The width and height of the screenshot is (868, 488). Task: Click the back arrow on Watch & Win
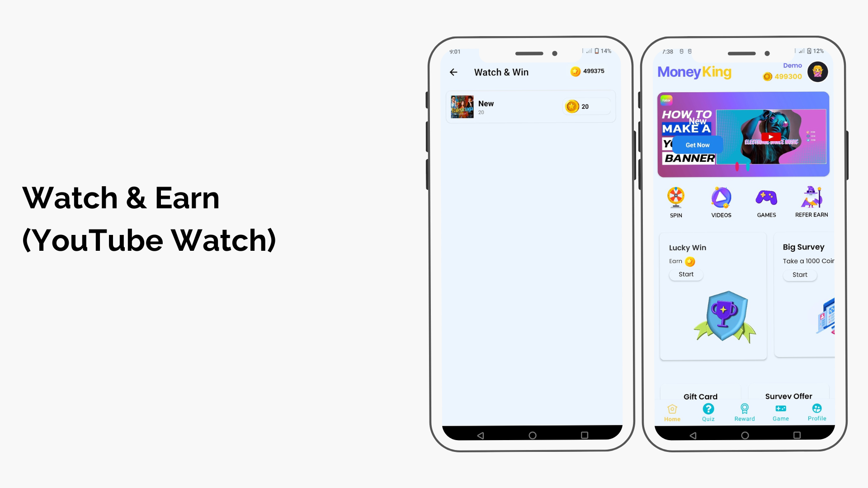click(454, 71)
